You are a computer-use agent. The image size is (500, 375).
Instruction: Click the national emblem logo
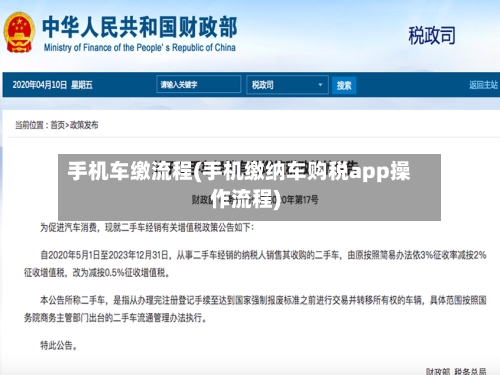(x=19, y=32)
